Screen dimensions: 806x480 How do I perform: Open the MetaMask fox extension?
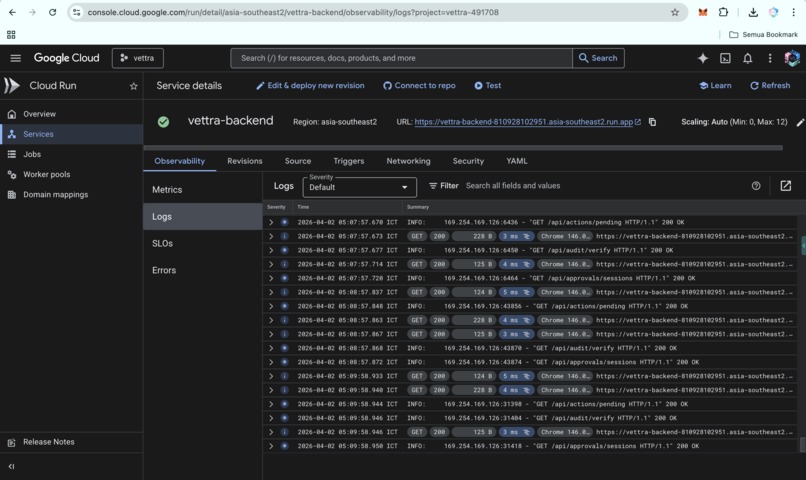click(703, 12)
